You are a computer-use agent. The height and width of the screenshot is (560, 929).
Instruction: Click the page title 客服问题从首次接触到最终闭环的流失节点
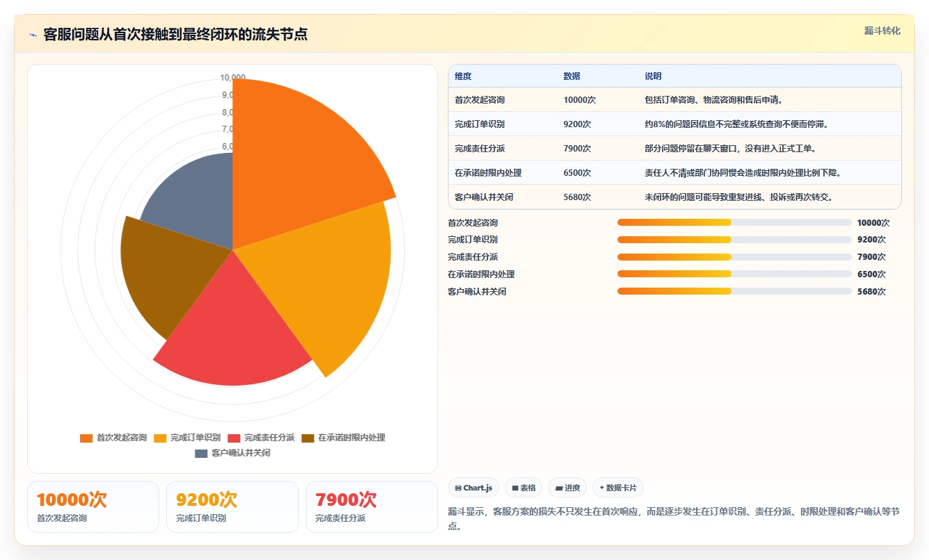pos(175,34)
